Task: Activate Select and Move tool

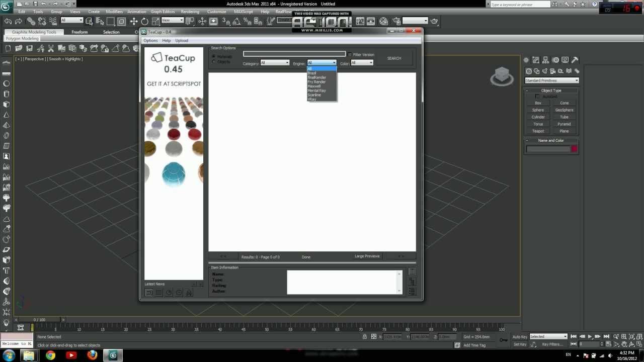Action: (134, 21)
